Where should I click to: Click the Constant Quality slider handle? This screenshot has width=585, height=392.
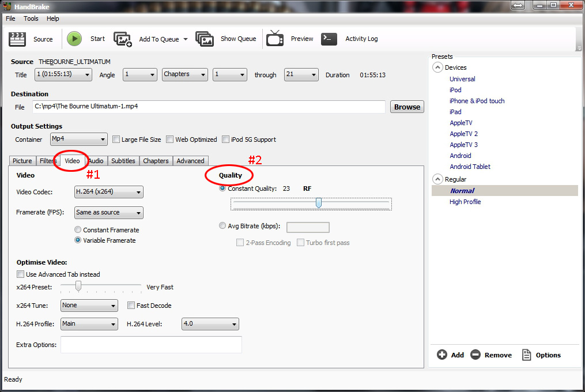pos(319,203)
